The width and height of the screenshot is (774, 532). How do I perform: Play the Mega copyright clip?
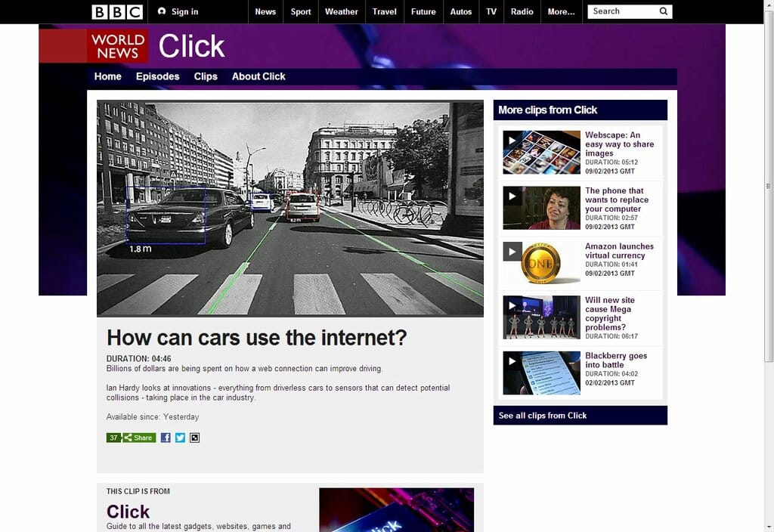541,317
